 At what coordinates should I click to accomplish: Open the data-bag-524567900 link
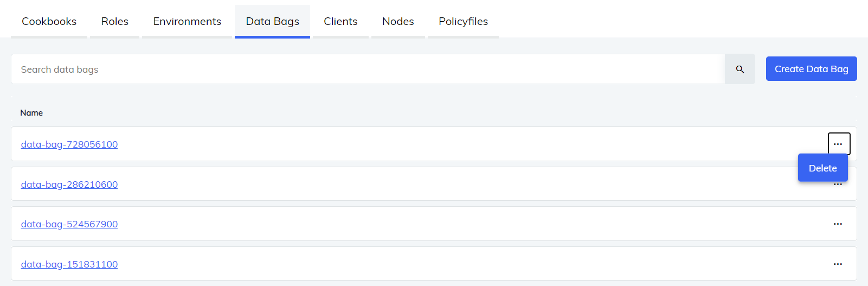(69, 224)
